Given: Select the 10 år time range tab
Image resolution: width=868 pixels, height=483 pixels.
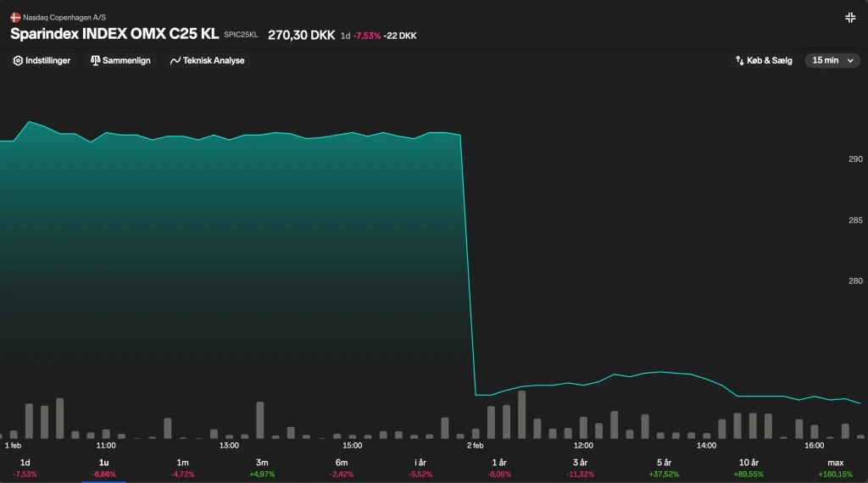Looking at the screenshot, I should pos(748,468).
